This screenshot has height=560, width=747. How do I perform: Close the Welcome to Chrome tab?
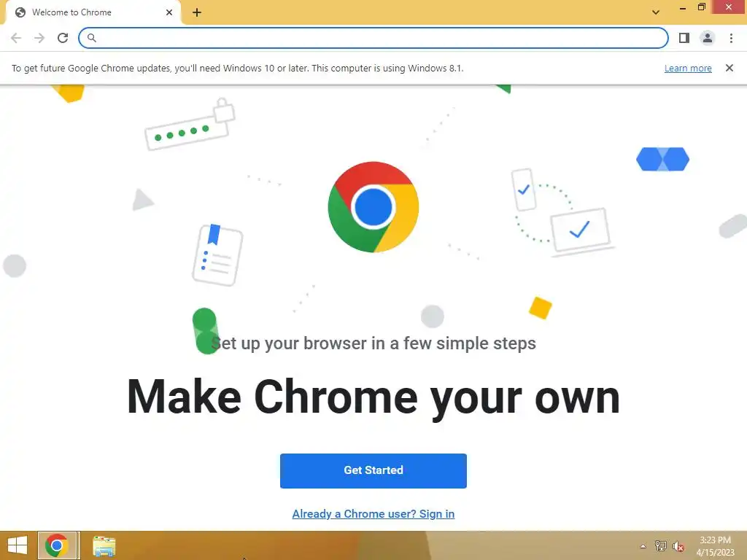point(169,12)
